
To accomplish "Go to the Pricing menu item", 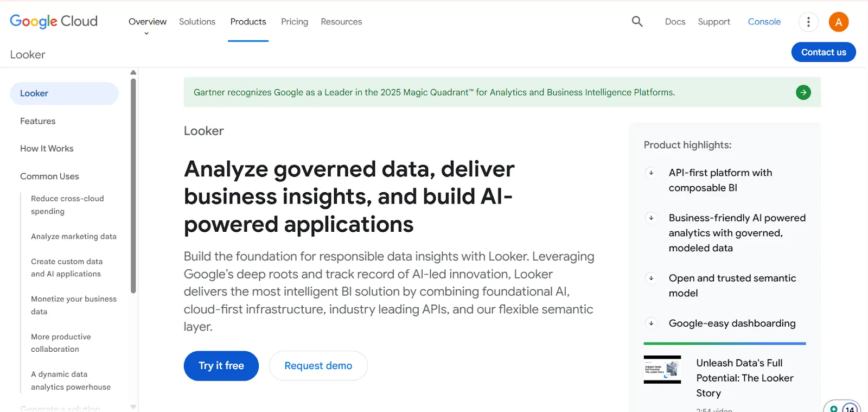I will [295, 22].
